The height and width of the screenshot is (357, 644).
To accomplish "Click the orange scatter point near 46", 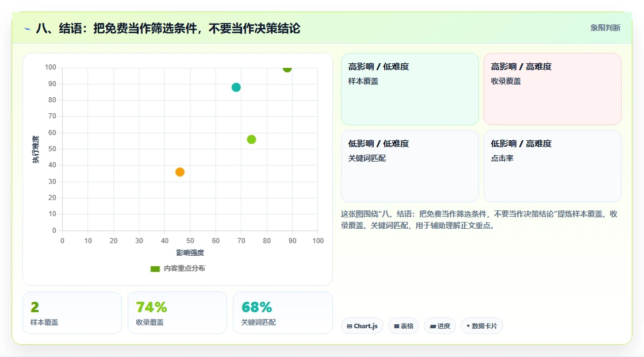I will click(x=180, y=172).
